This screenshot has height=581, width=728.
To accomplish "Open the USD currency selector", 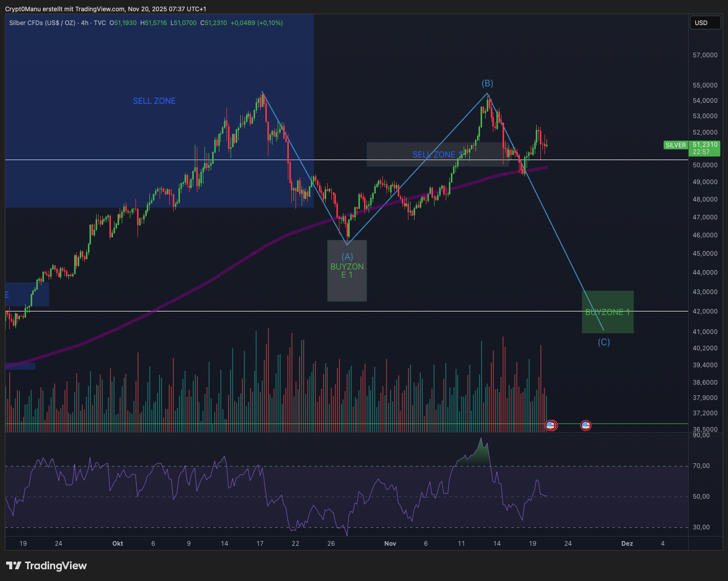I will 704,23.
